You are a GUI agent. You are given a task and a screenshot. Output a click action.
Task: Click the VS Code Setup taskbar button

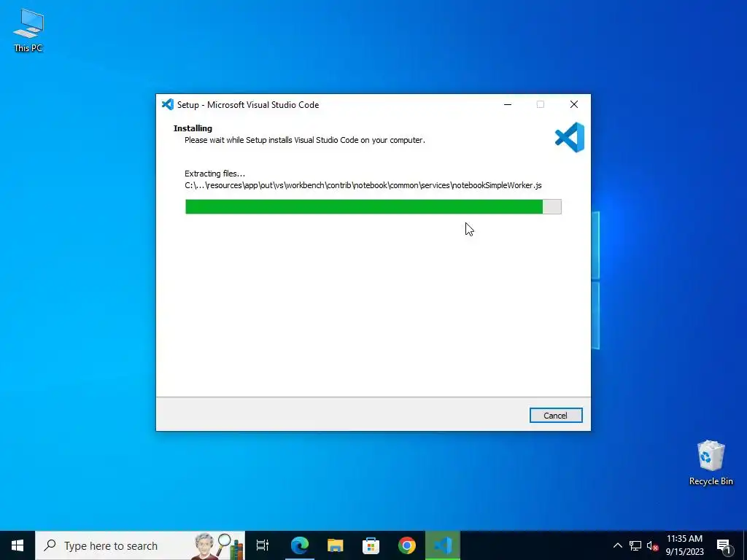click(x=443, y=545)
